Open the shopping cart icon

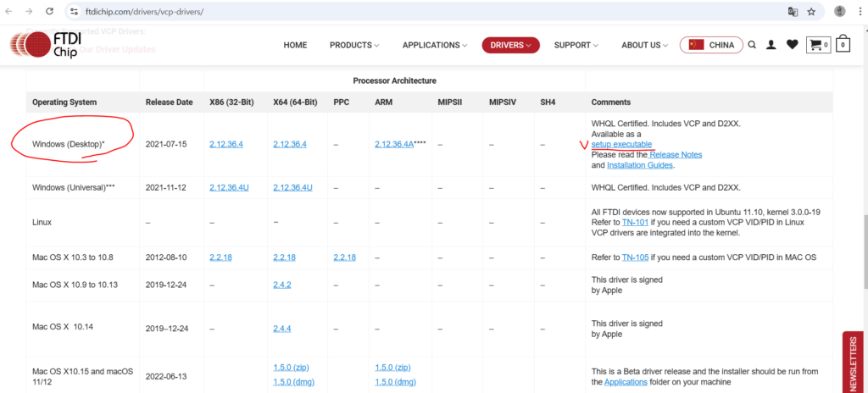click(x=819, y=45)
